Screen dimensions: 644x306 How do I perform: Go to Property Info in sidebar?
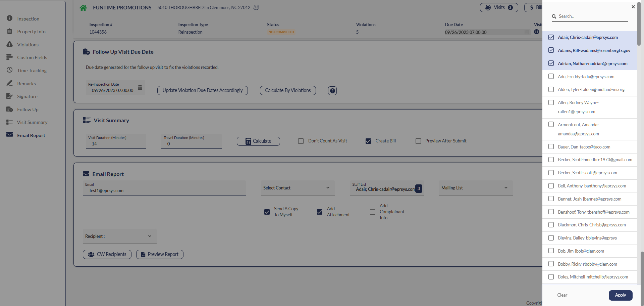[x=31, y=32]
